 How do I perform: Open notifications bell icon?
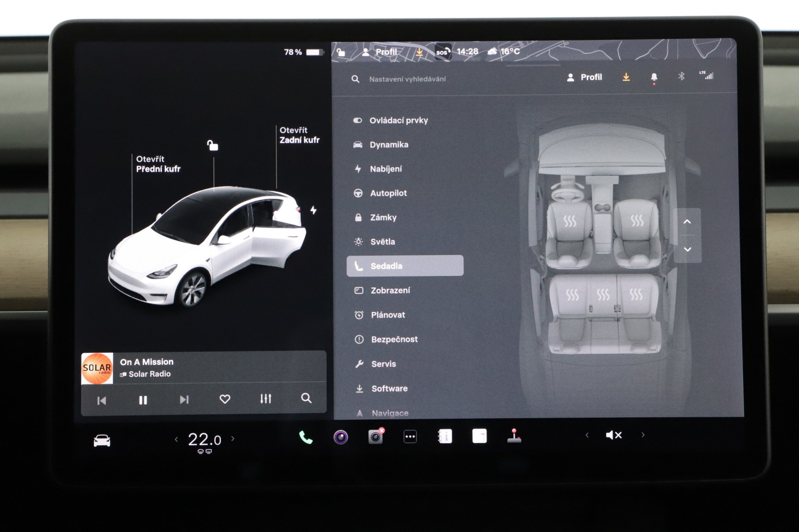point(654,77)
